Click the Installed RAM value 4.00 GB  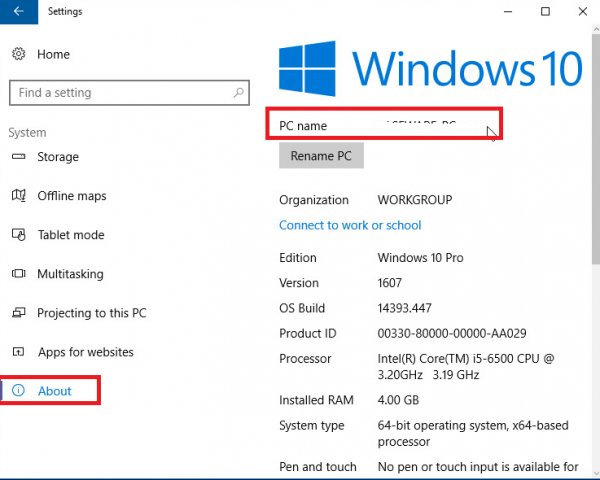(x=398, y=400)
